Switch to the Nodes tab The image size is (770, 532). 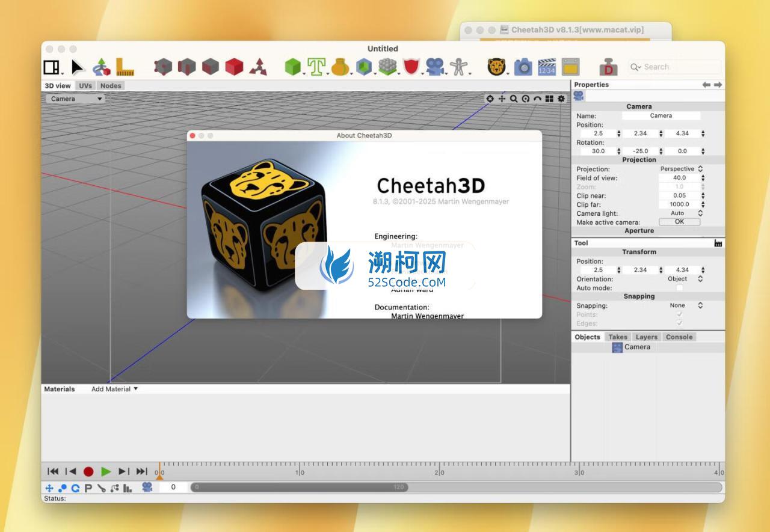[x=111, y=86]
